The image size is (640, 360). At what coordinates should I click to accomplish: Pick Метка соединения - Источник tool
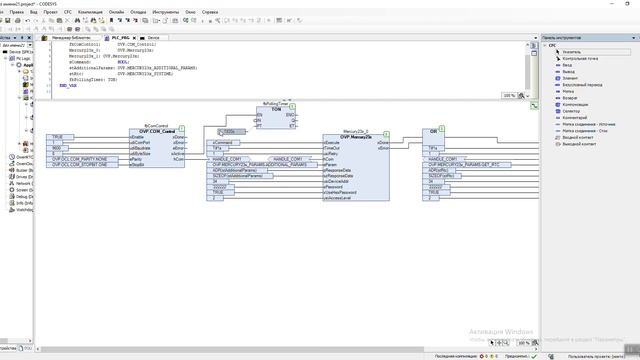(x=589, y=124)
